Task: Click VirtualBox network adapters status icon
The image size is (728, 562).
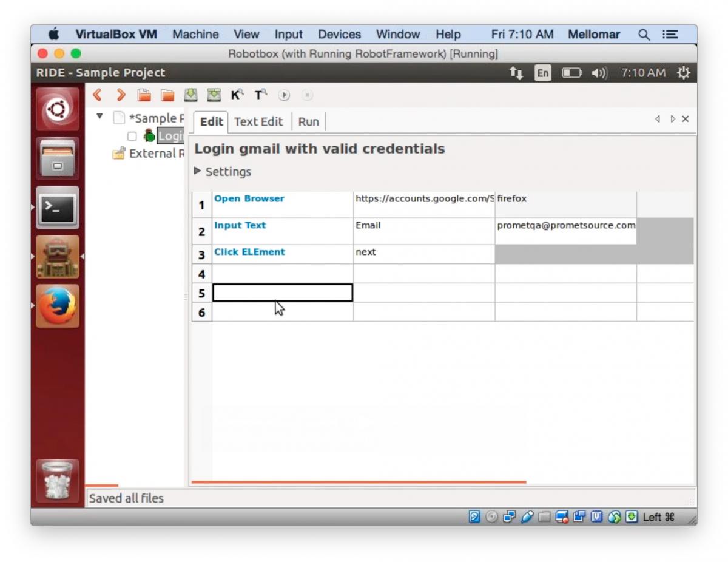Action: coord(510,516)
